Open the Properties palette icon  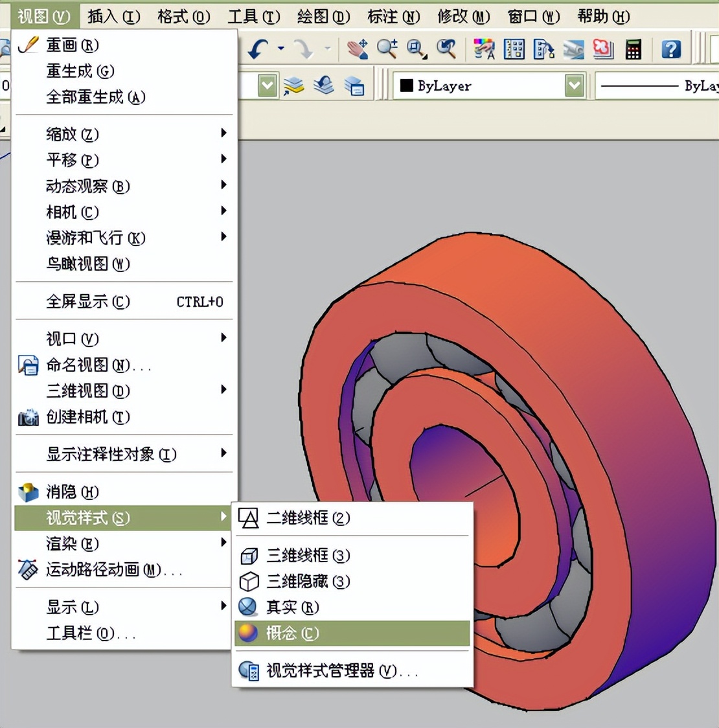(x=484, y=49)
